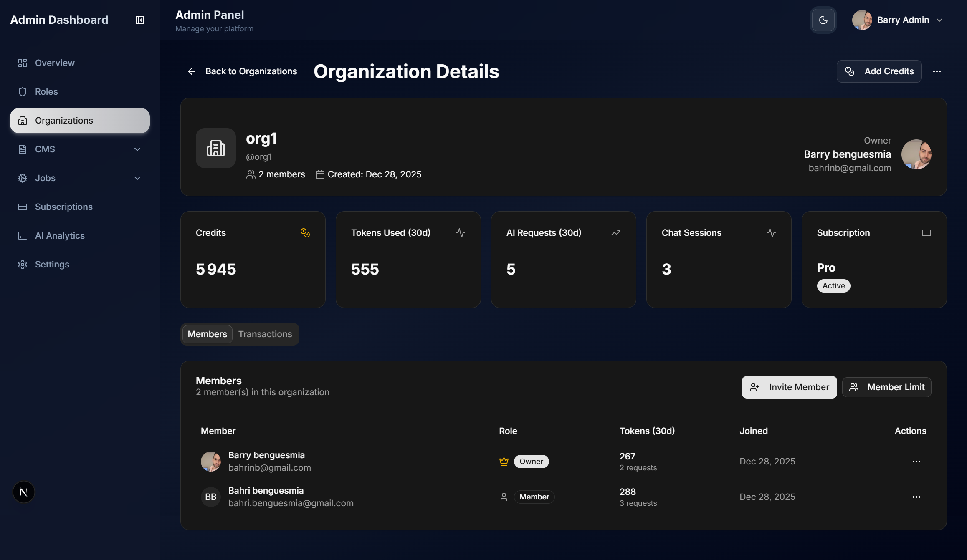Click the 5 945 credits value
967x560 pixels.
[216, 270]
